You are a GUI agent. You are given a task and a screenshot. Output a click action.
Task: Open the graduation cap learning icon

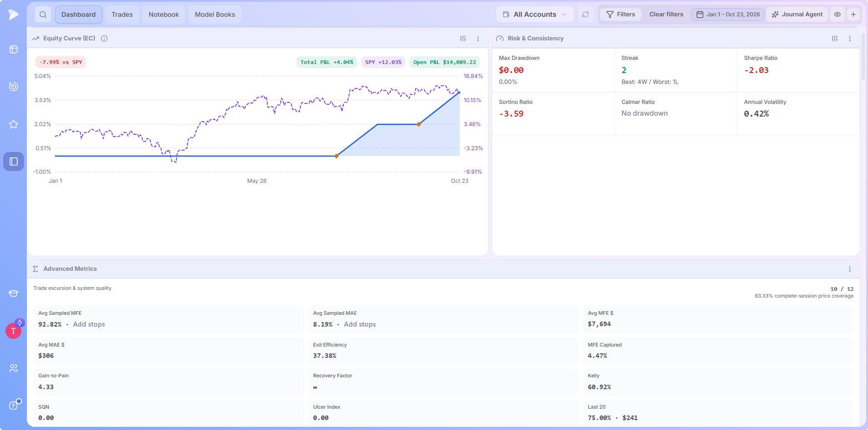14,293
